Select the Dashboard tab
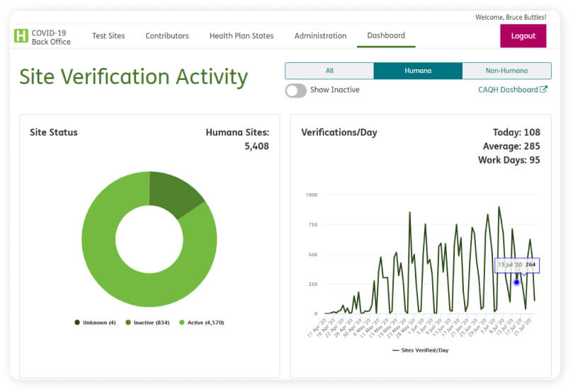573x392 pixels. 386,35
